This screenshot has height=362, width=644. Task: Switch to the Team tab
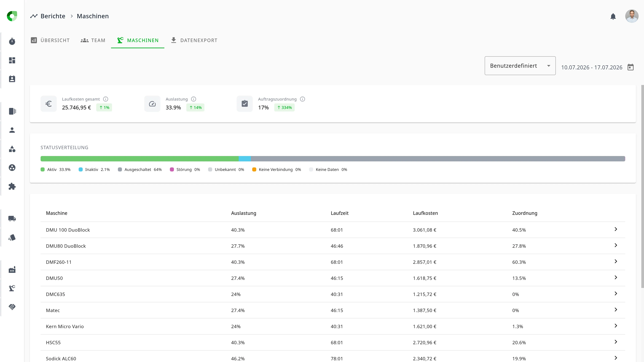[93, 40]
